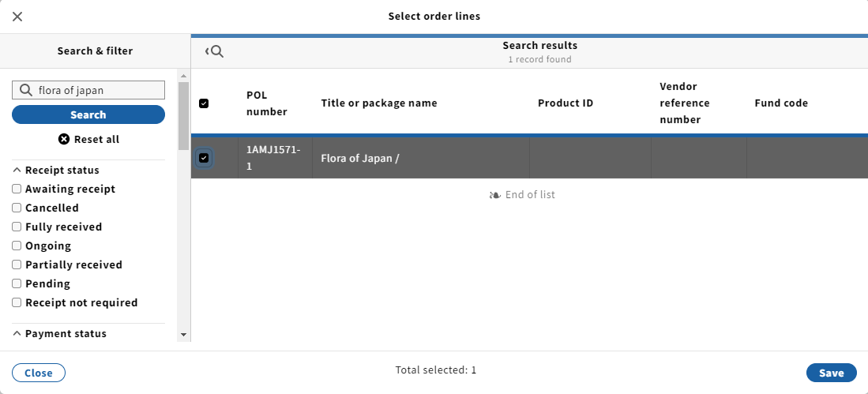This screenshot has height=394, width=868.
Task: Click the Close button at bottom
Action: coord(39,373)
